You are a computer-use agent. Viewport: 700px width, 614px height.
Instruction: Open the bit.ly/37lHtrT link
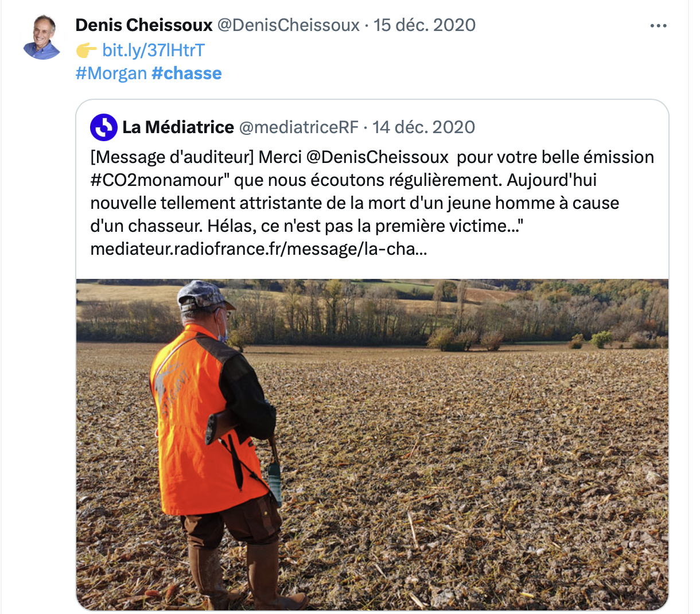click(x=153, y=50)
